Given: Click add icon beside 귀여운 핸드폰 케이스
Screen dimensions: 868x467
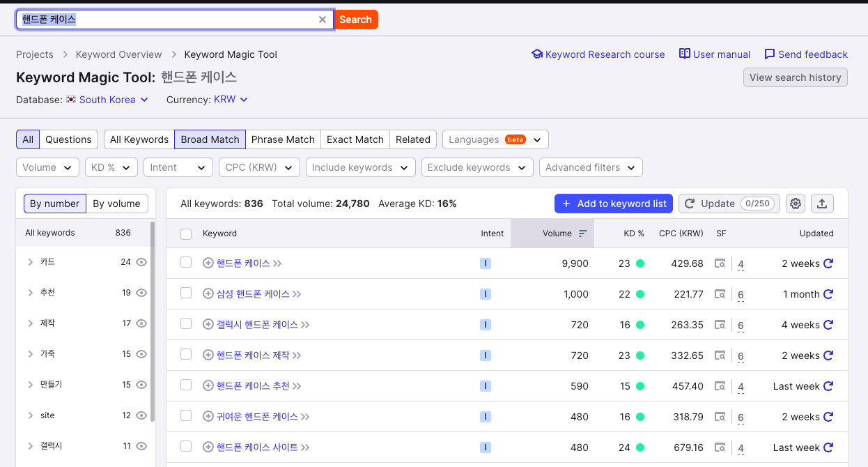Looking at the screenshot, I should (x=208, y=417).
